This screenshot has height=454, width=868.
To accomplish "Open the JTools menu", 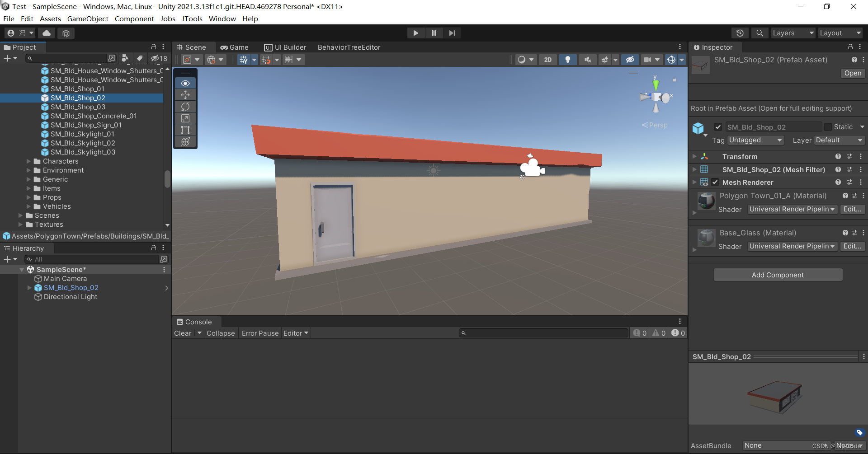I will coord(192,19).
